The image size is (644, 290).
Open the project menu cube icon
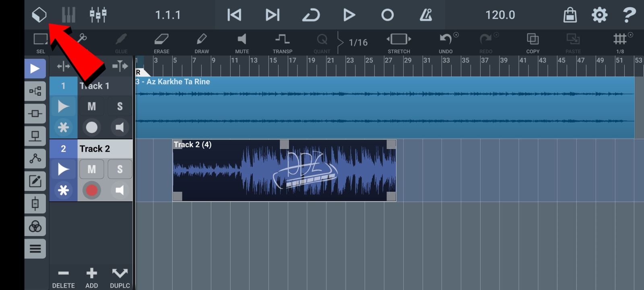pyautogui.click(x=39, y=15)
